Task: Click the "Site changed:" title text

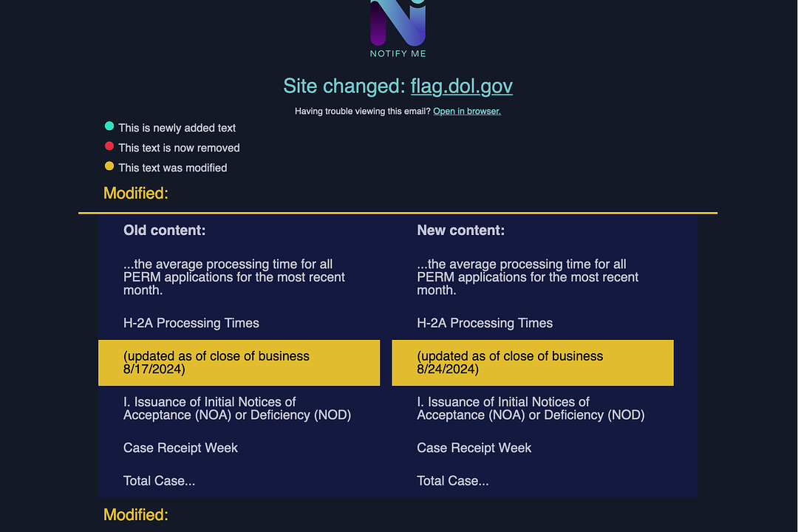Action: [344, 86]
